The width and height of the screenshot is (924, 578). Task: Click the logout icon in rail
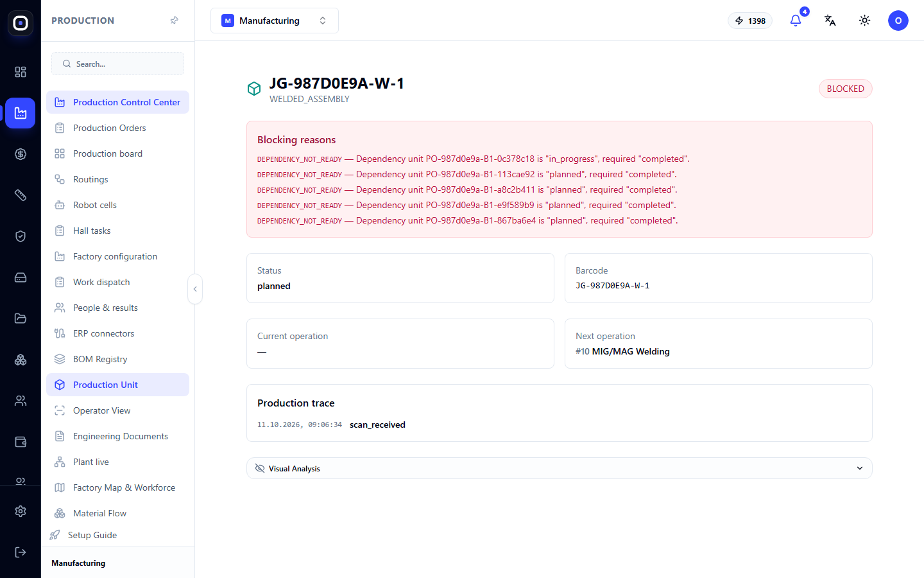(21, 552)
